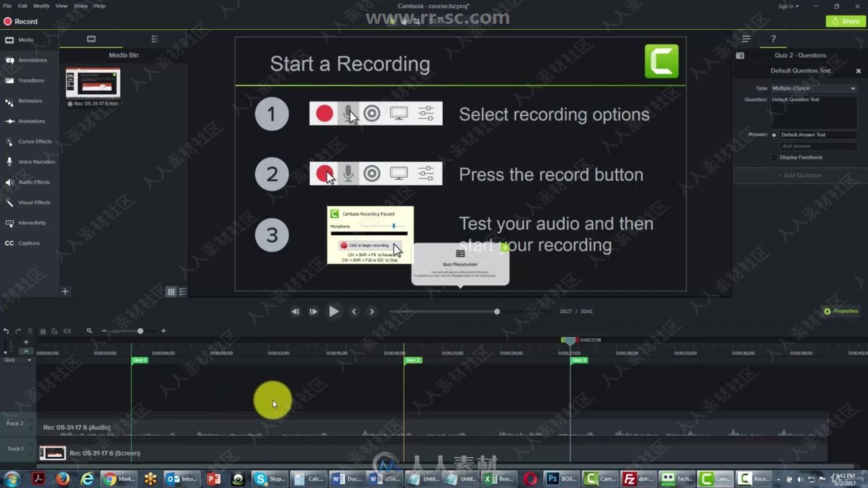
Task: Click the Split icon on timeline toolbar
Action: pos(66,331)
